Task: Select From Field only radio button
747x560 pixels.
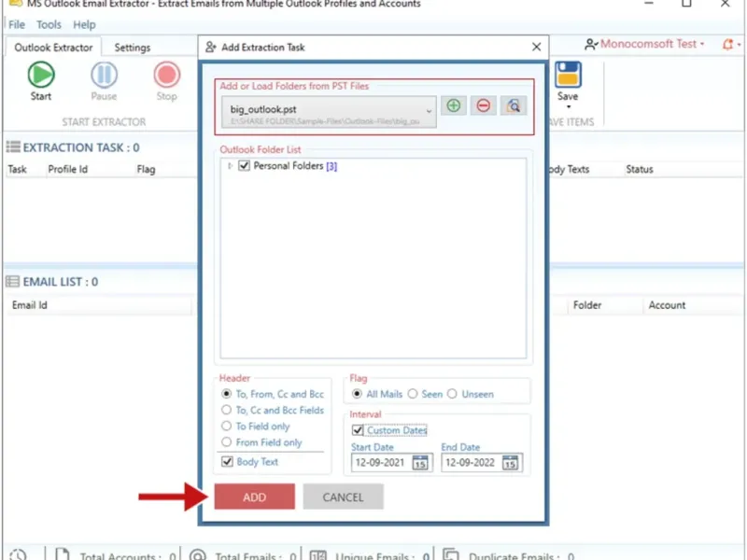Action: 226,441
